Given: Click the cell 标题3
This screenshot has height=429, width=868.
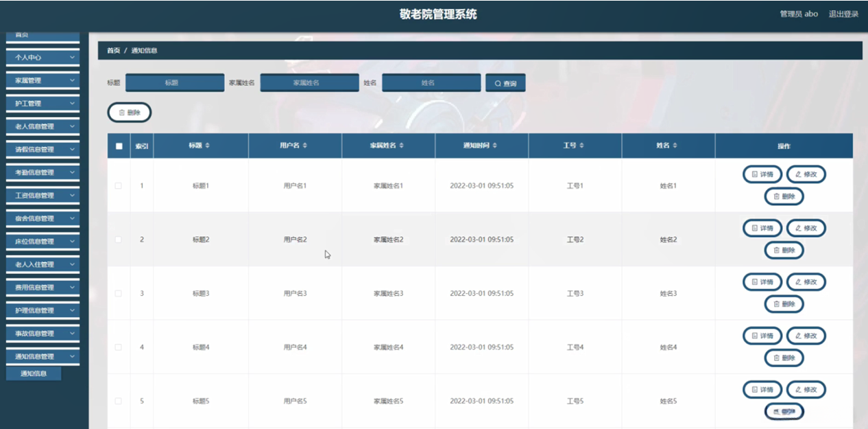Looking at the screenshot, I should (x=200, y=293).
